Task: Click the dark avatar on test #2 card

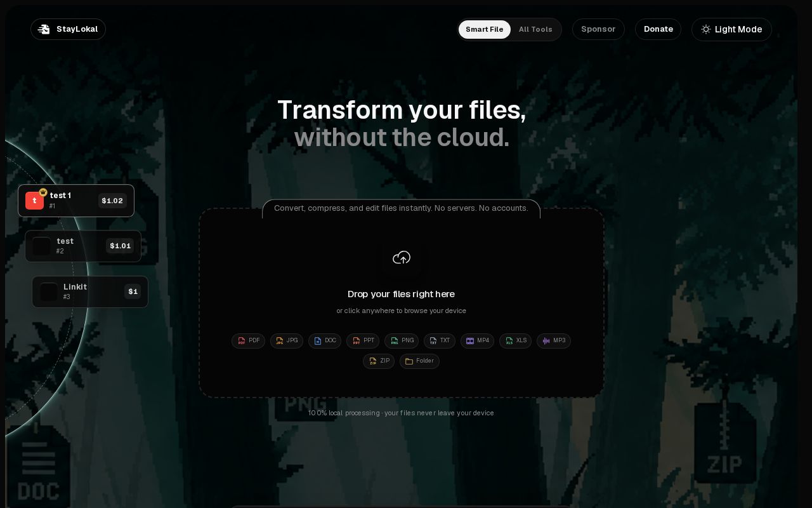Action: pyautogui.click(x=42, y=246)
